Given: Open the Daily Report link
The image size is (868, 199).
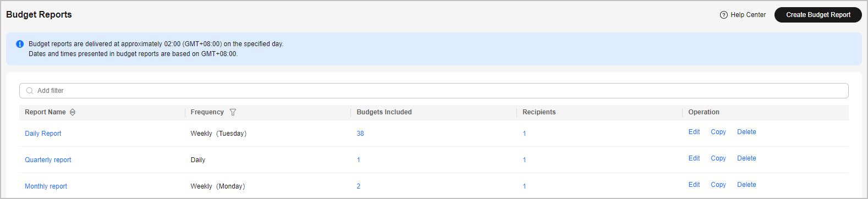Looking at the screenshot, I should tap(43, 134).
